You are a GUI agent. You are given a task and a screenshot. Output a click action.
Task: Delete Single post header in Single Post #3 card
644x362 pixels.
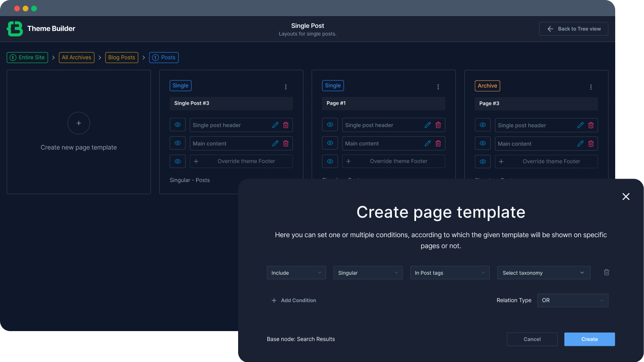[x=286, y=125]
